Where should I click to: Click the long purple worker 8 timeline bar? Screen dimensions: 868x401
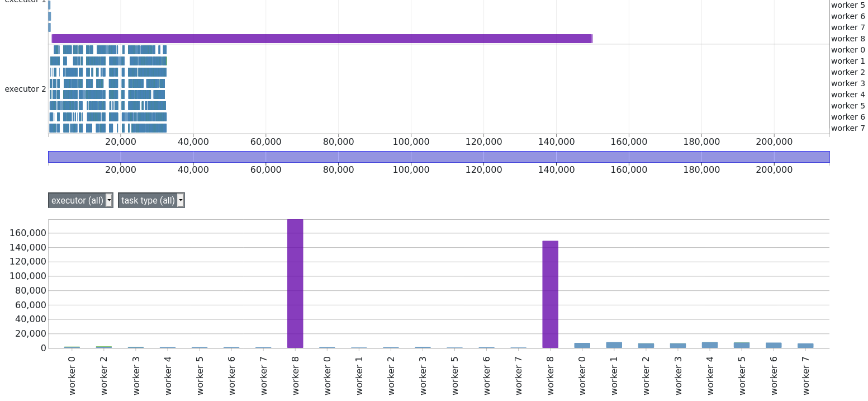point(322,39)
